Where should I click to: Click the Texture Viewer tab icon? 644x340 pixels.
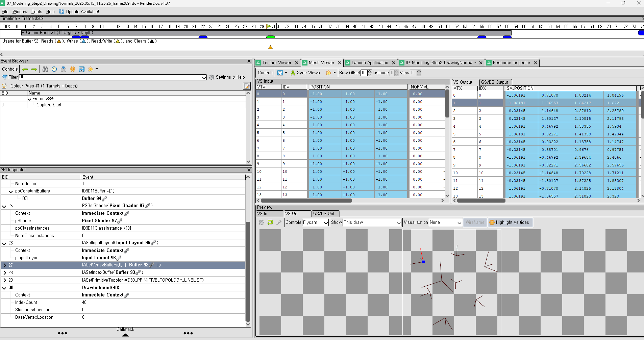[x=258, y=63]
